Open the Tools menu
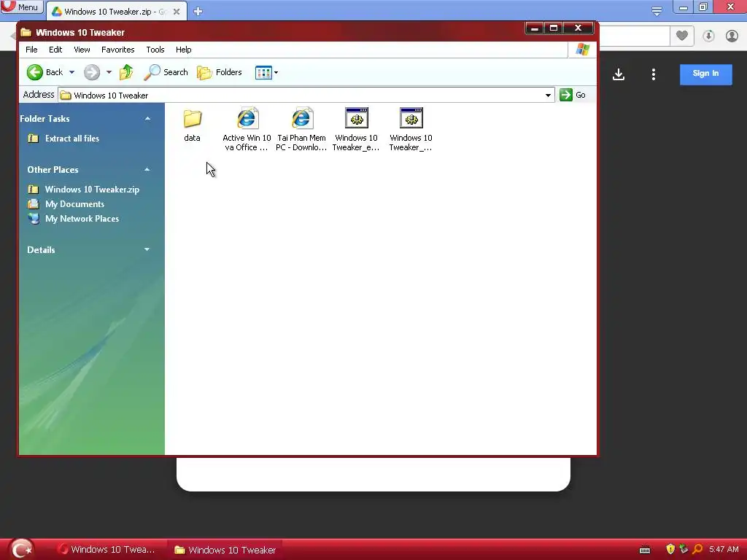This screenshot has width=747, height=560. pos(155,50)
